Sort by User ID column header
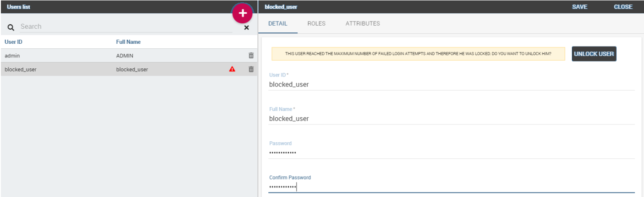 coord(14,42)
